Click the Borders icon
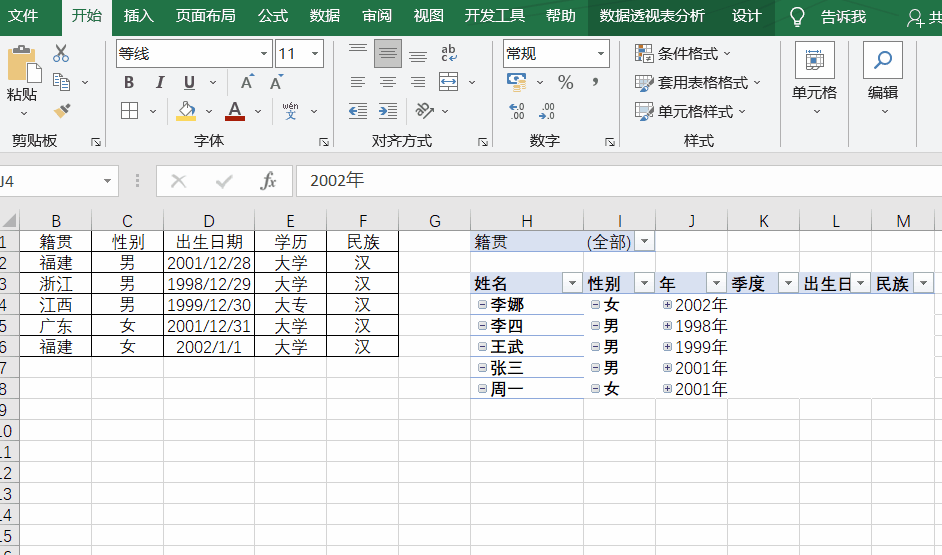 click(129, 111)
